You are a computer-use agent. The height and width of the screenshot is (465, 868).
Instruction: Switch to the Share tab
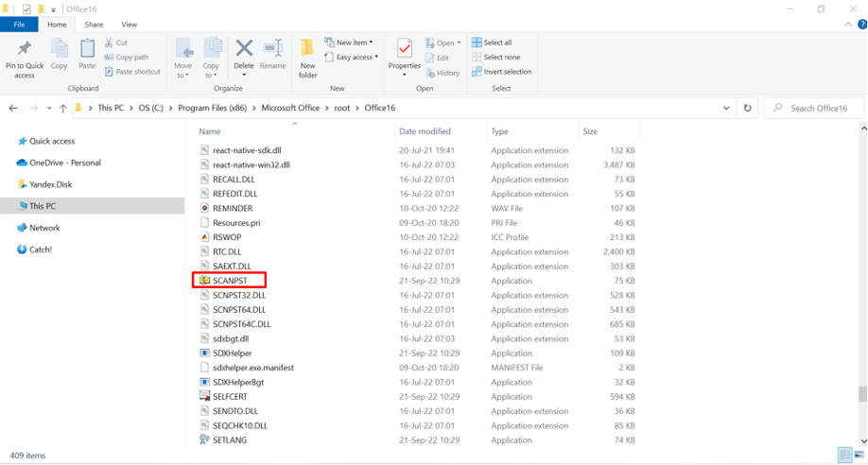point(94,25)
